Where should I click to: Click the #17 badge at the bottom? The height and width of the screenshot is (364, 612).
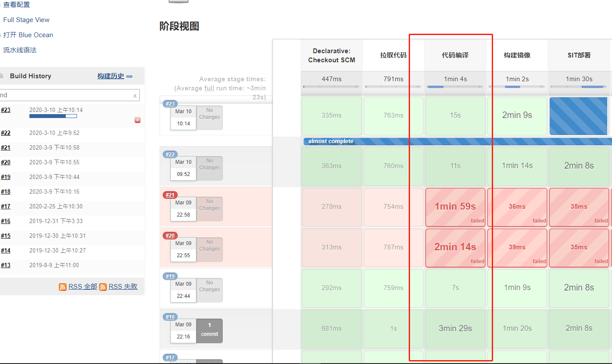(x=170, y=357)
